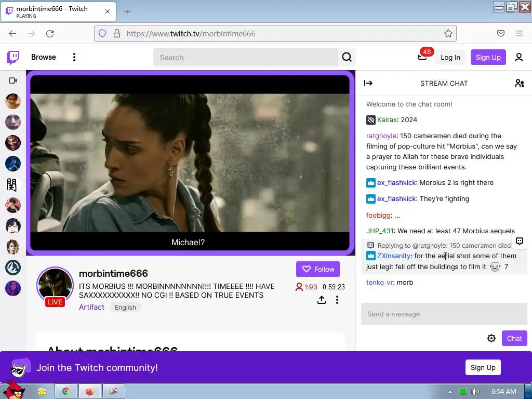The image size is (532, 399).
Task: Open the channel options three-dot menu
Action: (337, 300)
